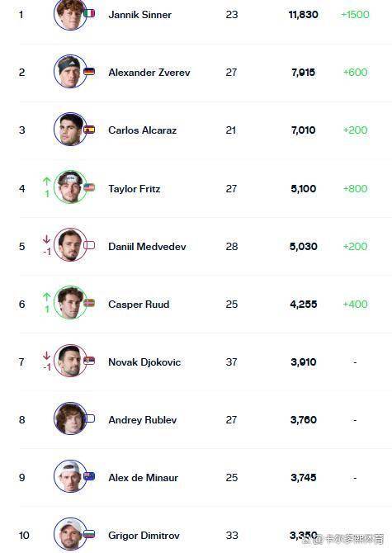Click the Serbian flag beside Novak Djokovic

pos(89,361)
